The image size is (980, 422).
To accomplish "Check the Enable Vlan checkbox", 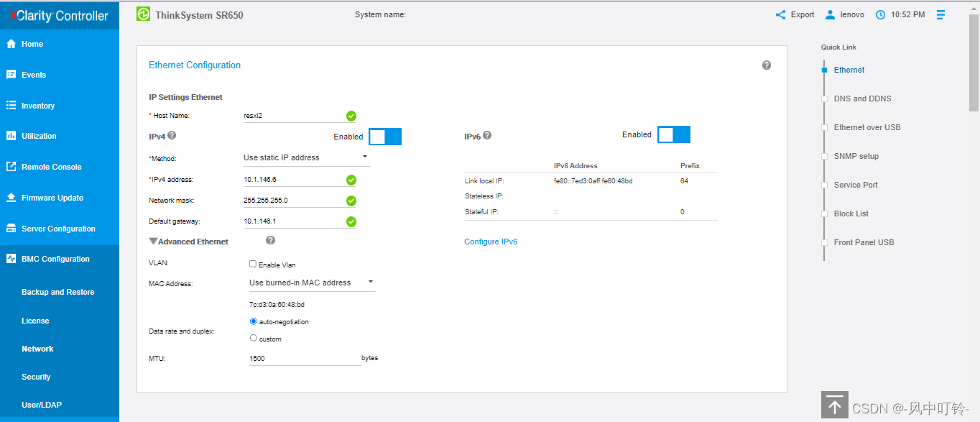I will click(253, 264).
